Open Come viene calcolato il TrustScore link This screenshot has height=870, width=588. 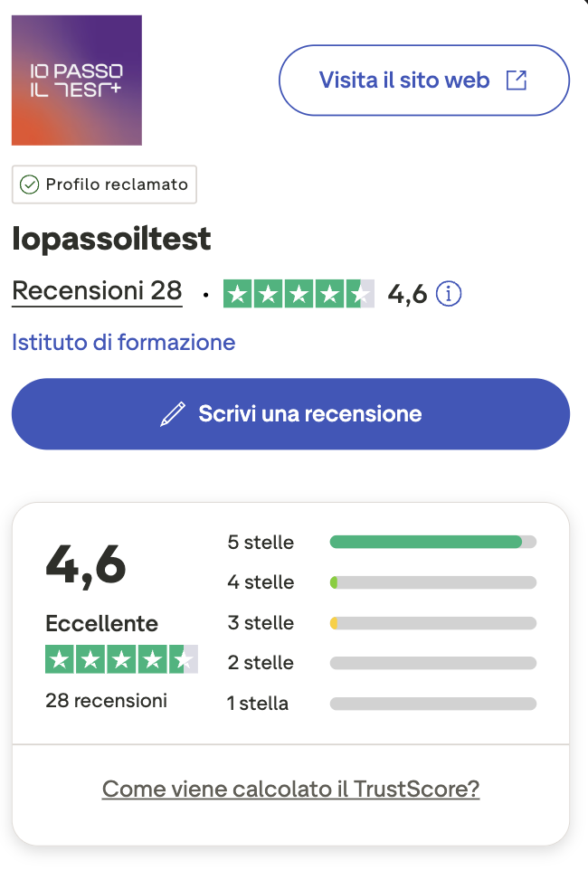[x=290, y=790]
